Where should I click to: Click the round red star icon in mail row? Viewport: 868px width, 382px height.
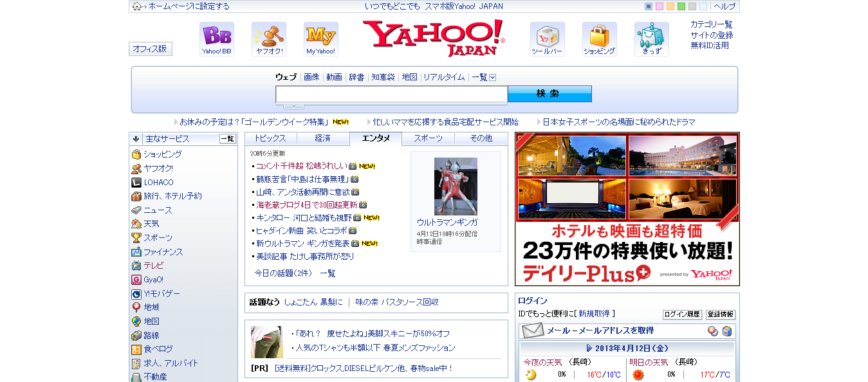pos(713,331)
